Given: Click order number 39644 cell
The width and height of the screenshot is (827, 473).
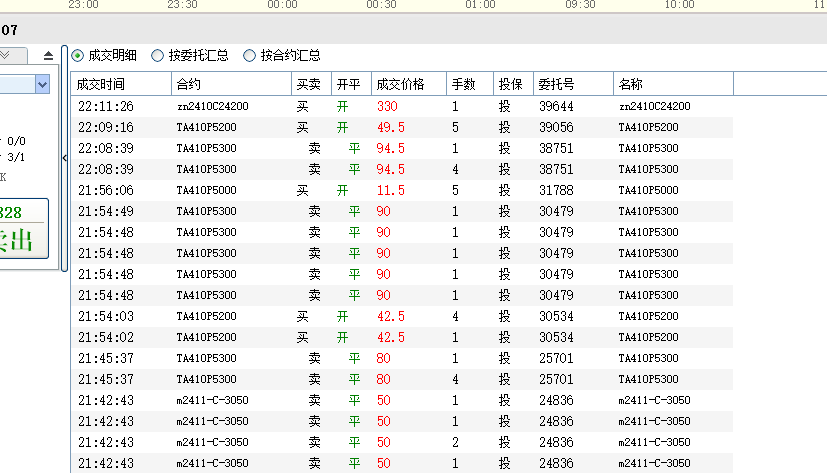Looking at the screenshot, I should 555,106.
